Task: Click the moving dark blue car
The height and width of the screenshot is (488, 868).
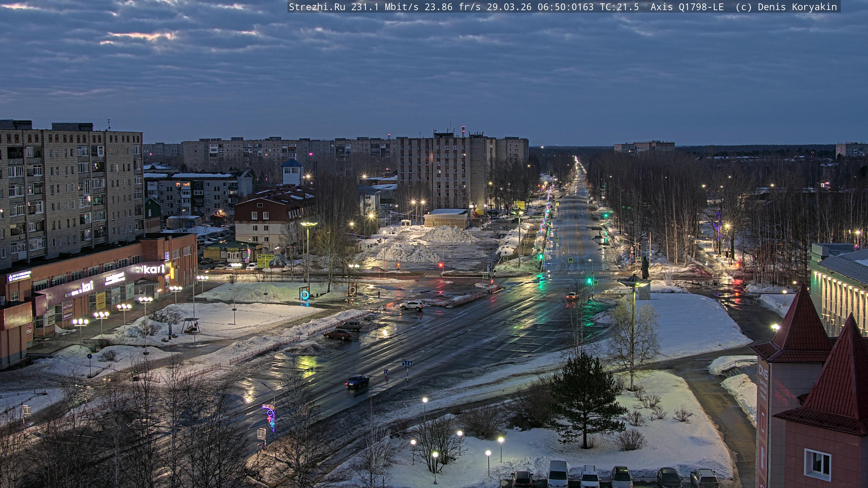Action: point(357,381)
